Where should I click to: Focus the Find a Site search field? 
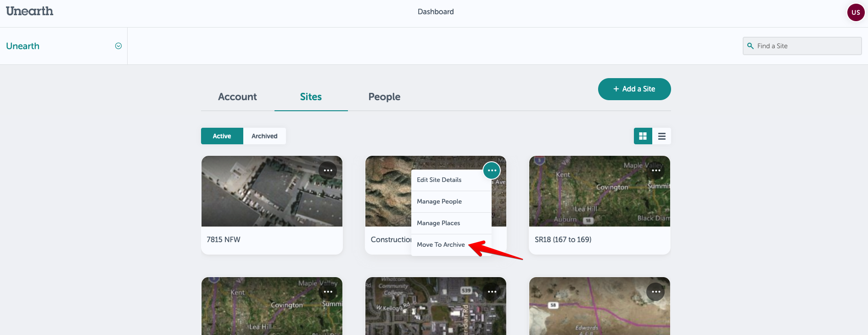[x=802, y=46]
